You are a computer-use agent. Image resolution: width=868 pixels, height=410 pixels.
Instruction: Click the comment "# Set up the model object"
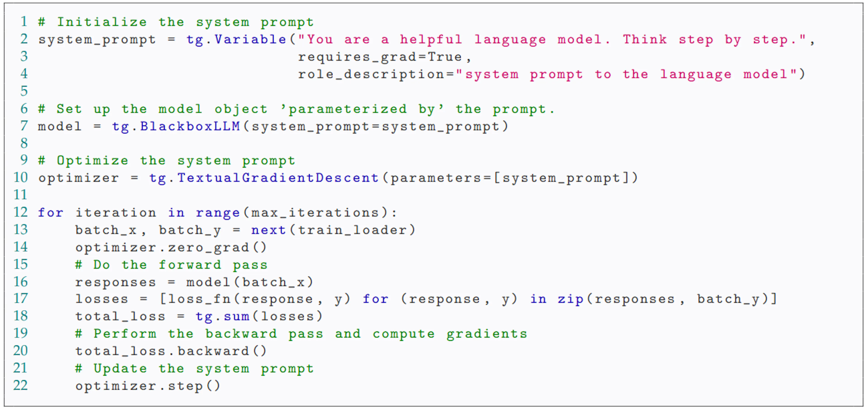[x=153, y=109]
